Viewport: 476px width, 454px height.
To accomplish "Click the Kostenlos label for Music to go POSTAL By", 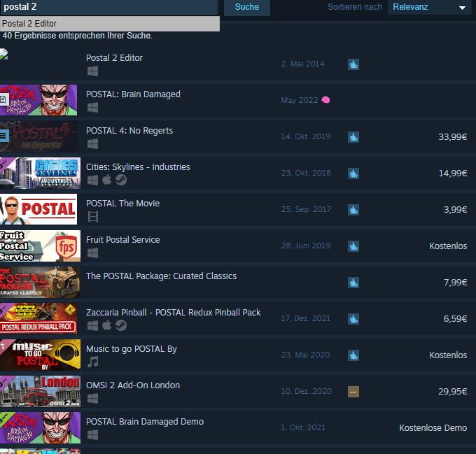I will tap(448, 355).
